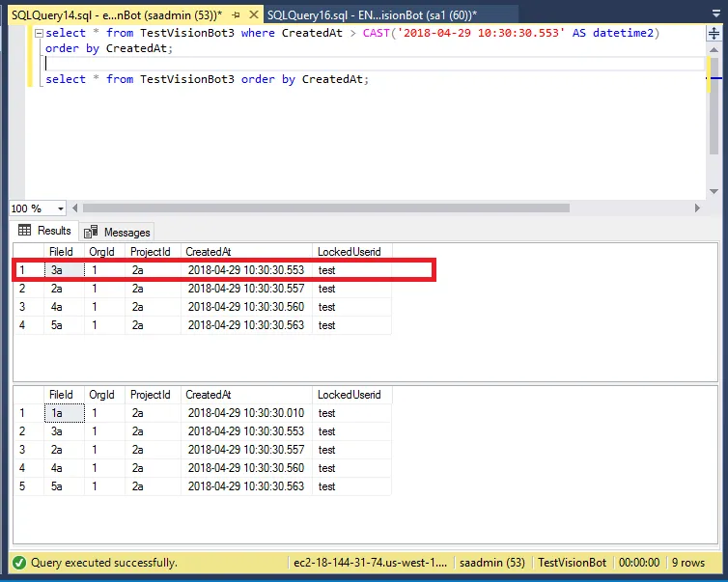728x582 pixels.
Task: Click the split editor handle icon
Action: [x=714, y=34]
